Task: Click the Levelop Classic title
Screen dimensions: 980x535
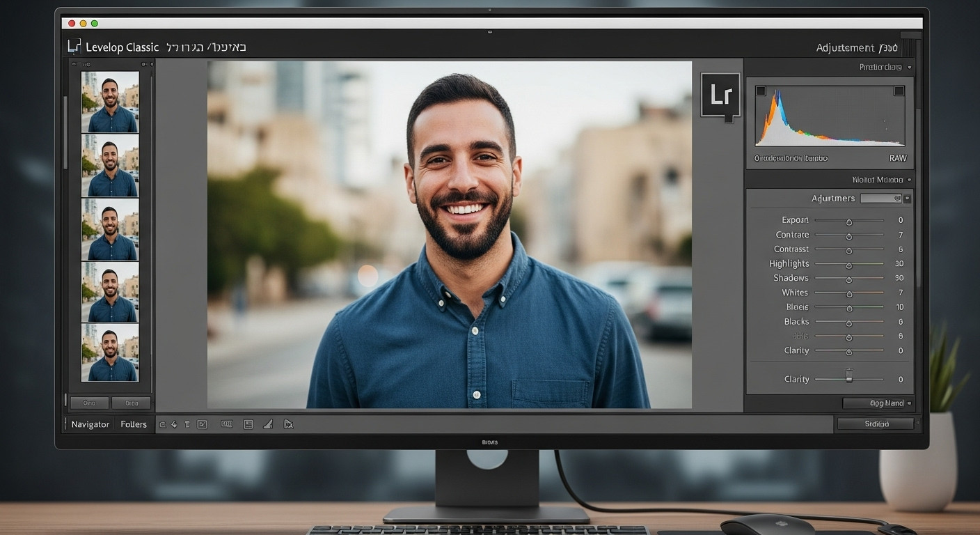Action: point(122,47)
